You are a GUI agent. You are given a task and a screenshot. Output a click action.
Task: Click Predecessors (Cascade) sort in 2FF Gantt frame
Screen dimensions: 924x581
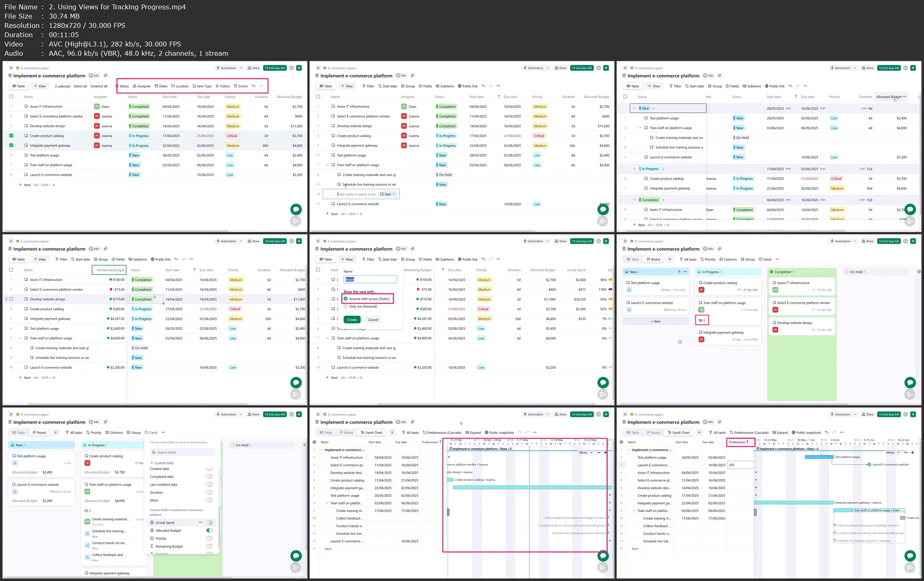pyautogui.click(x=749, y=432)
